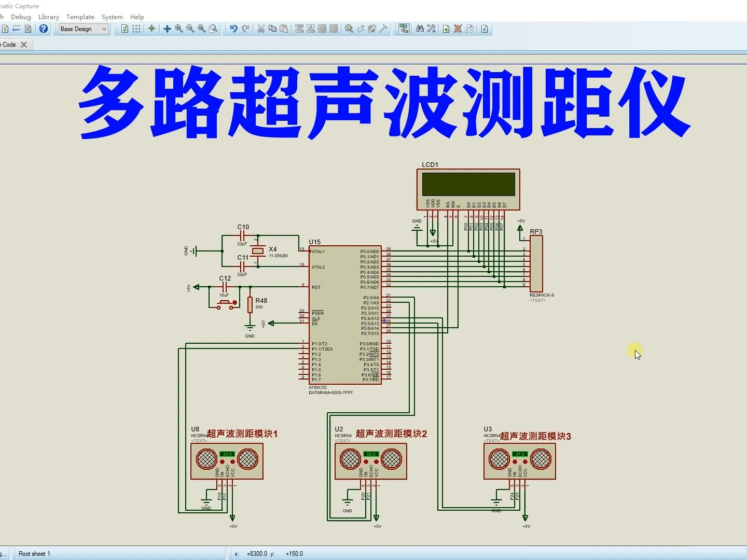
Task: Click the Zoom In magnifier
Action: pos(178,29)
